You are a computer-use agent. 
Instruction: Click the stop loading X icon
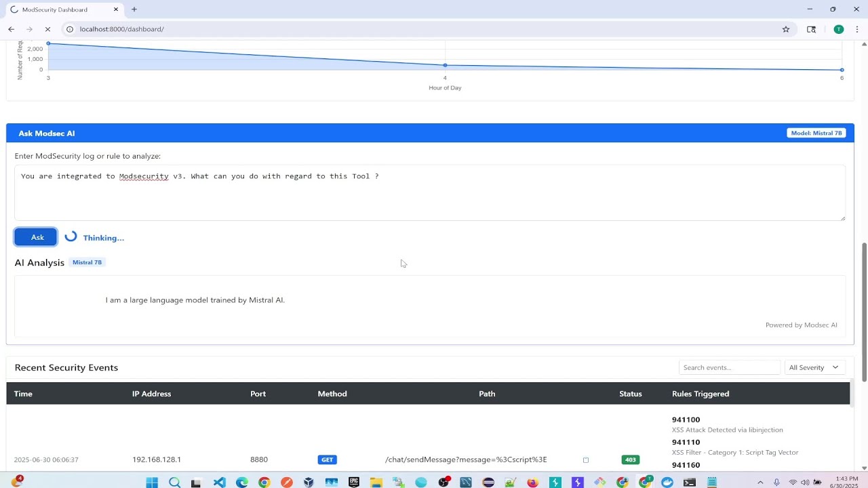(x=47, y=29)
